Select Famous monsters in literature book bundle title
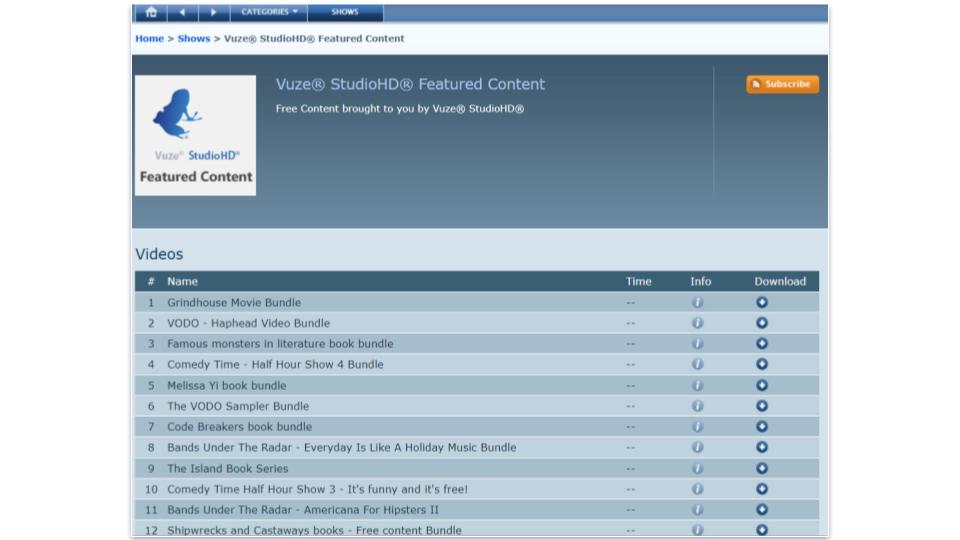 point(280,344)
